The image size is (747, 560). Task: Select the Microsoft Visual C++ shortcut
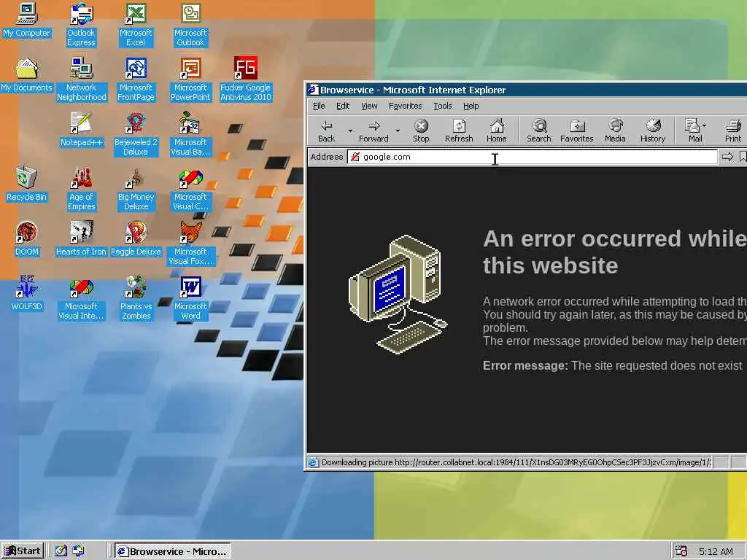[190, 189]
